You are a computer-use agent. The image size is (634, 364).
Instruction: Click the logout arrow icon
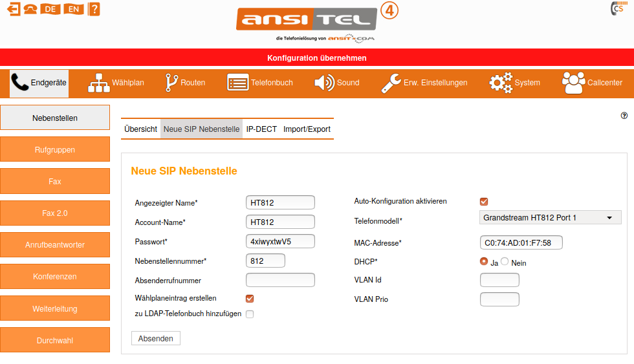14,9
